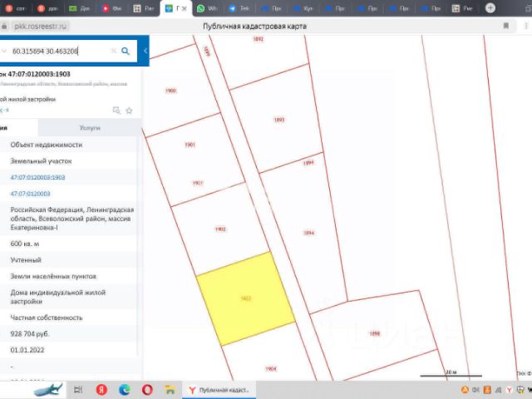
Task: Switch to the YouTube red-icon tab
Action: tap(112, 8)
